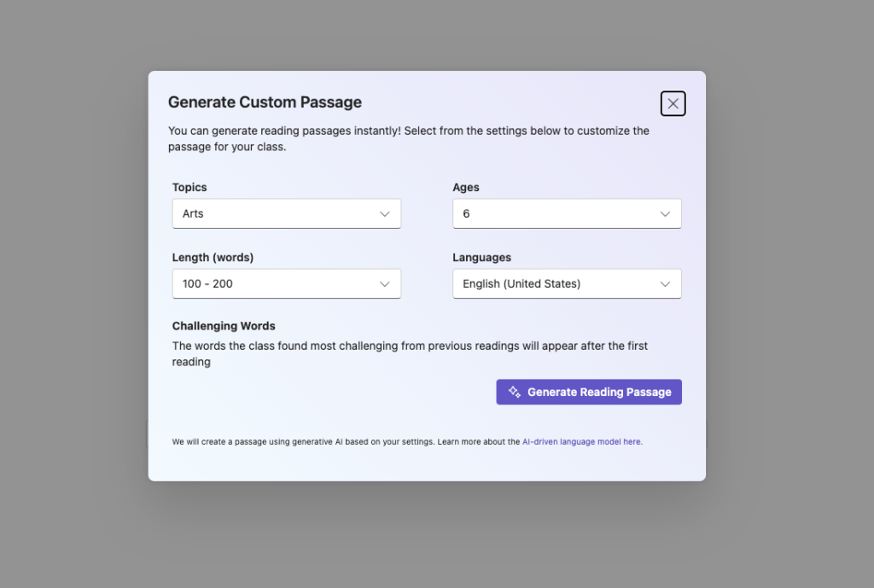Select the English (United States) language field
This screenshot has height=588, width=874.
[566, 283]
